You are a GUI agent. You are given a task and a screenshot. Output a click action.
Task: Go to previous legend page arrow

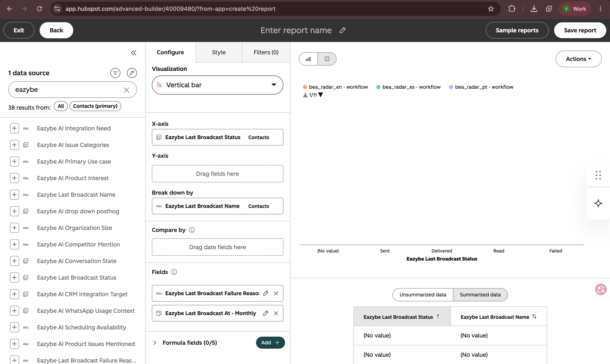click(x=305, y=95)
